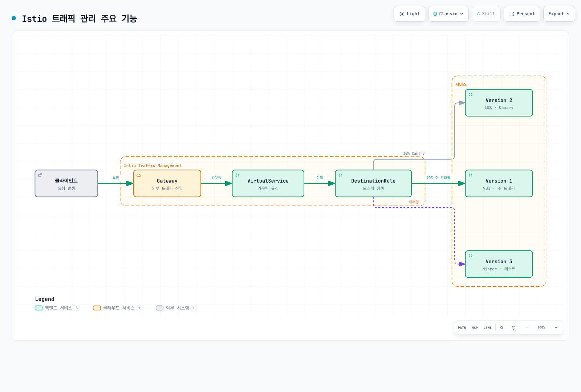Image resolution: width=581 pixels, height=392 pixels.
Task: Select the Gateway node
Action: coord(167,184)
